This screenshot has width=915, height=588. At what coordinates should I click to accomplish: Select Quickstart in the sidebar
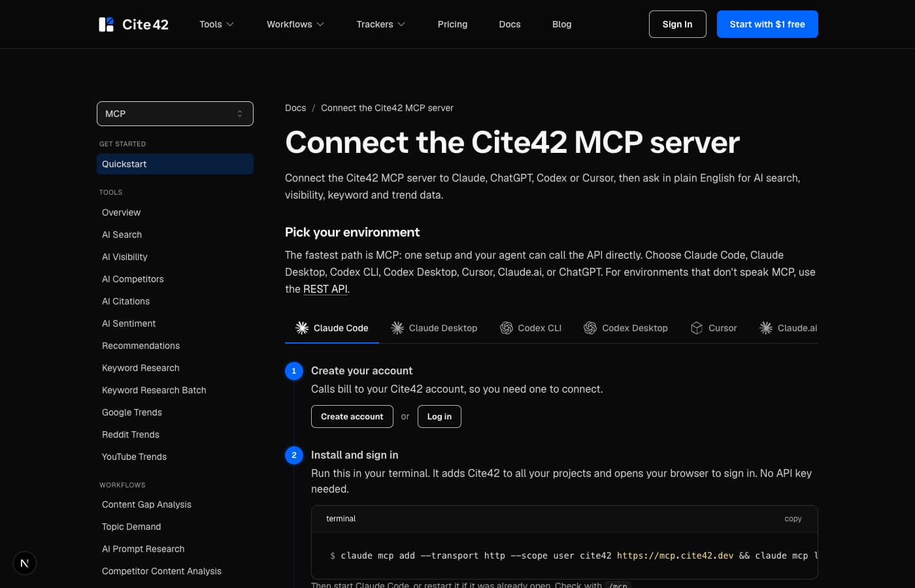[x=175, y=164]
